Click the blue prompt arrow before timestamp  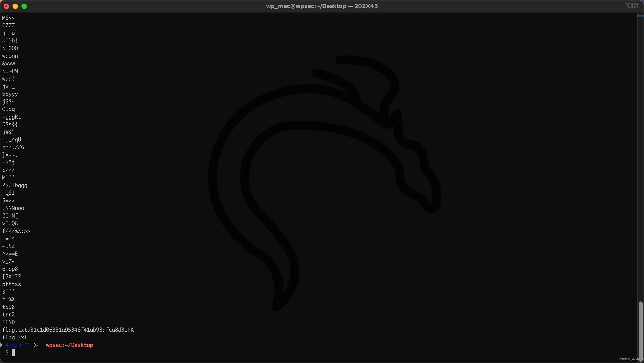click(1, 345)
